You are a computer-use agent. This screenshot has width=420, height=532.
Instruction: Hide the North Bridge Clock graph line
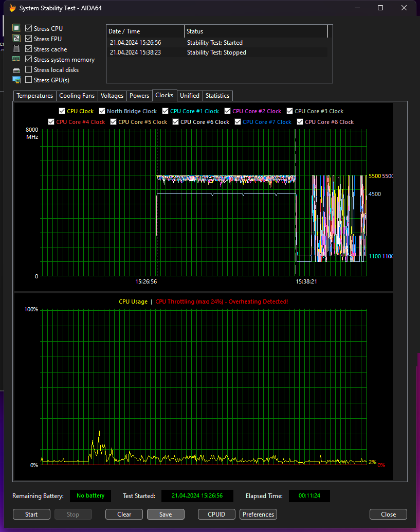pos(102,111)
